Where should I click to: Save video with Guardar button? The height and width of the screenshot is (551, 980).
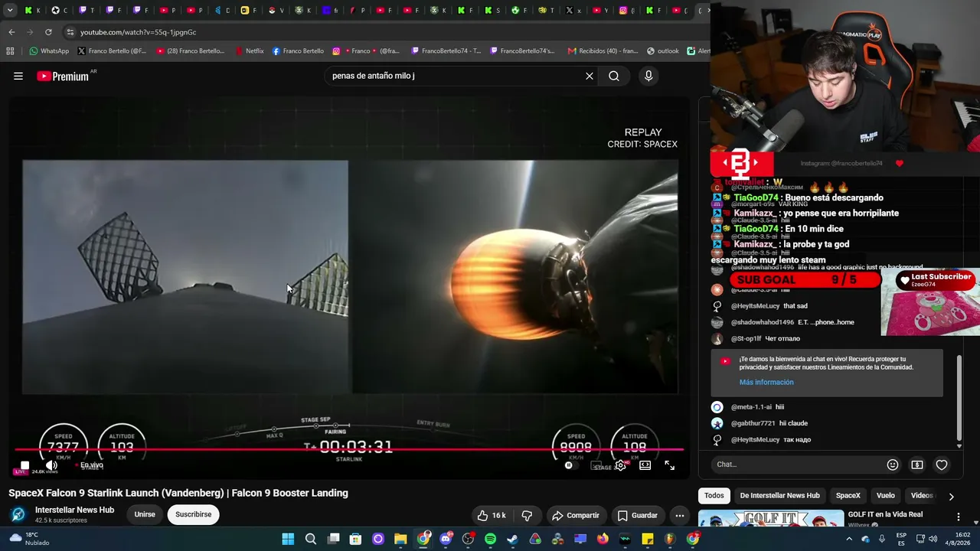638,515
